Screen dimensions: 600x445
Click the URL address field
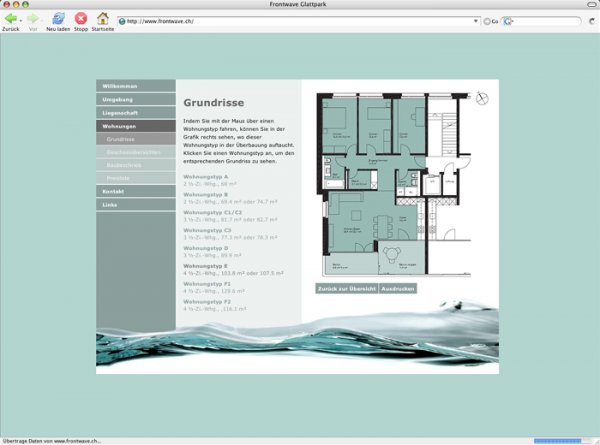coord(290,21)
